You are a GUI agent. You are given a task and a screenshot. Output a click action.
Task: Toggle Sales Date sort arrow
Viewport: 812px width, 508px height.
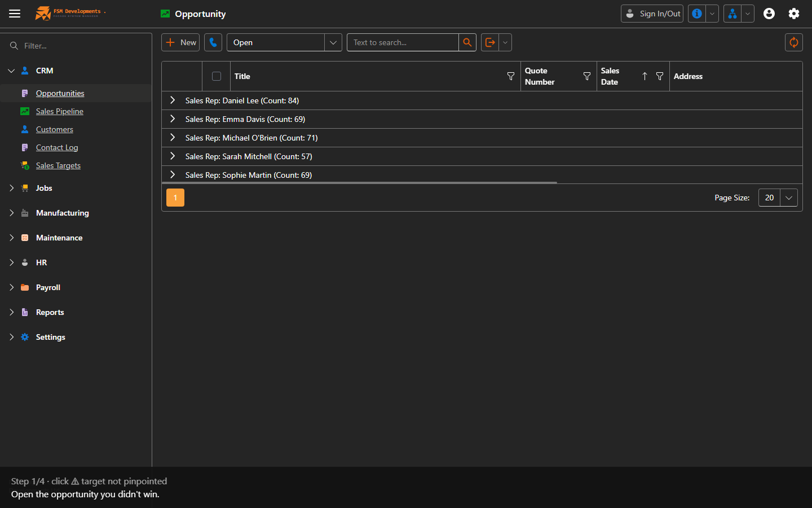pos(645,76)
